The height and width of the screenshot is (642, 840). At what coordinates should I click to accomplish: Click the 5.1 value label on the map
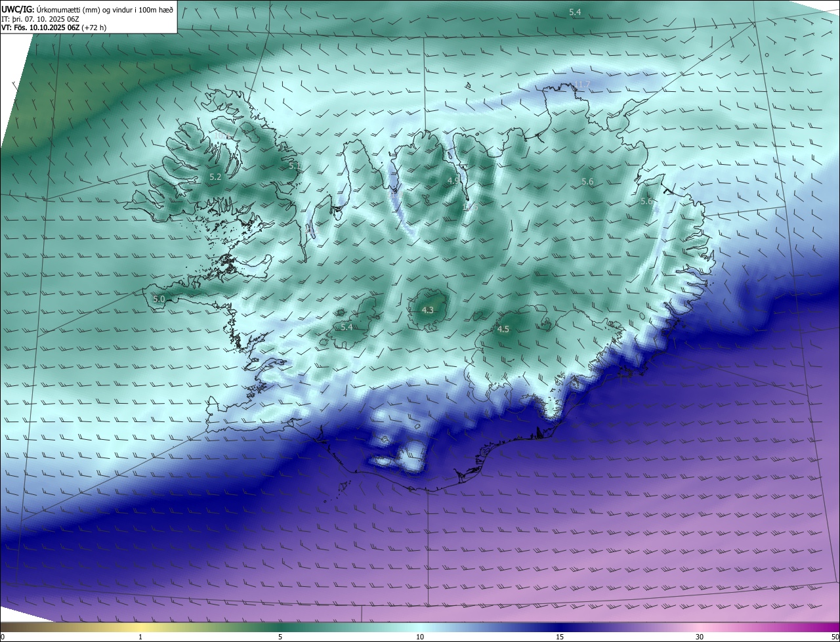(x=295, y=166)
